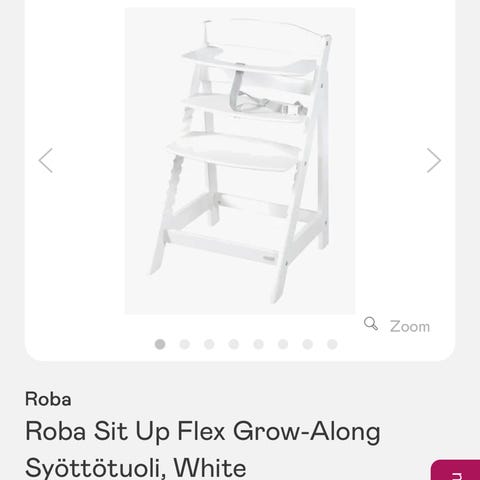
Task: Pick the seventh carousel dot
Action: 308,344
